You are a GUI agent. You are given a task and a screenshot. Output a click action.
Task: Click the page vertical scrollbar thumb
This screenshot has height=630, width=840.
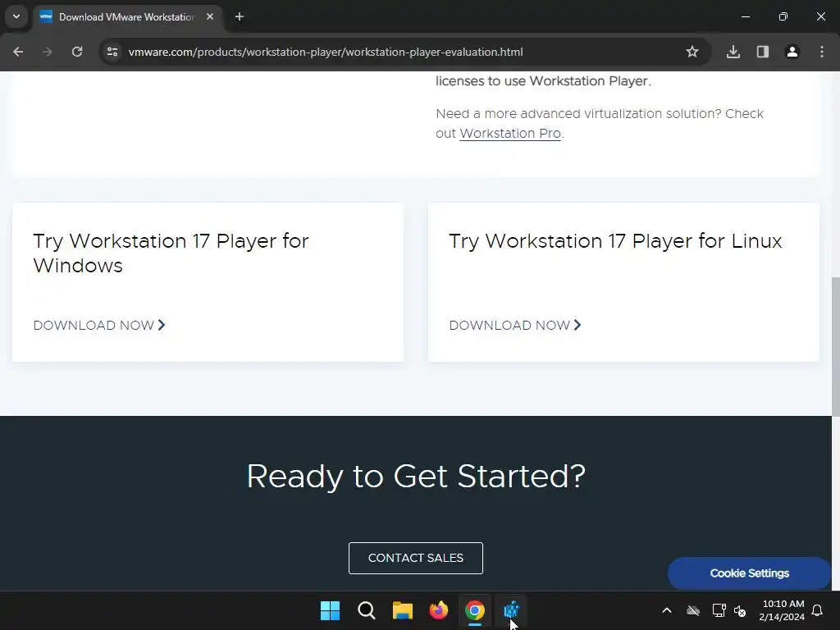(x=835, y=346)
